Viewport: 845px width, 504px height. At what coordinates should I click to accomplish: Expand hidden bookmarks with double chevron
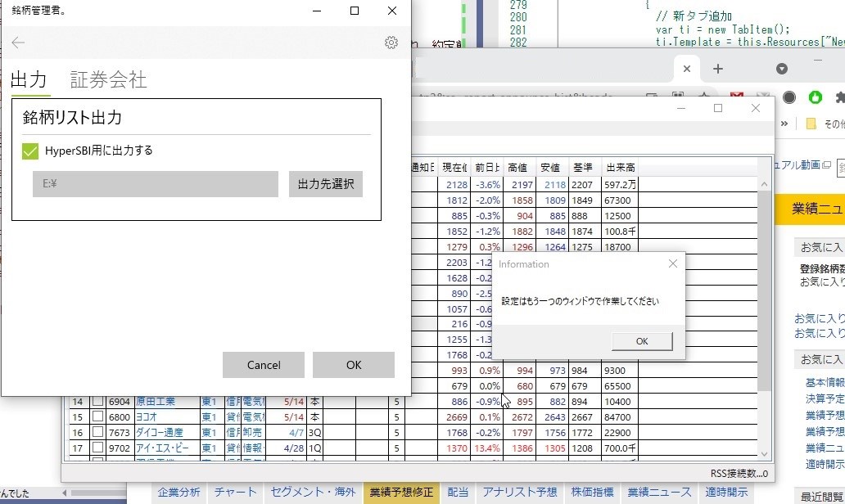[x=784, y=124]
